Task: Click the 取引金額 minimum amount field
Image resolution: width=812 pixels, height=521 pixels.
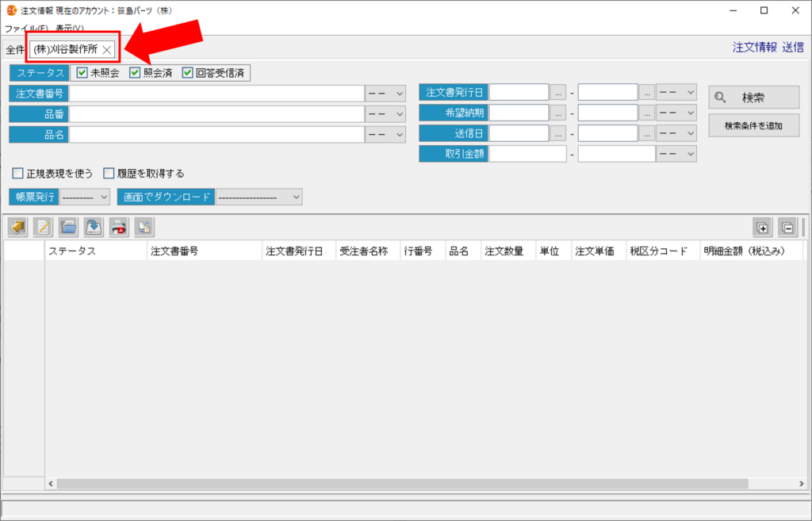Action: pos(527,154)
